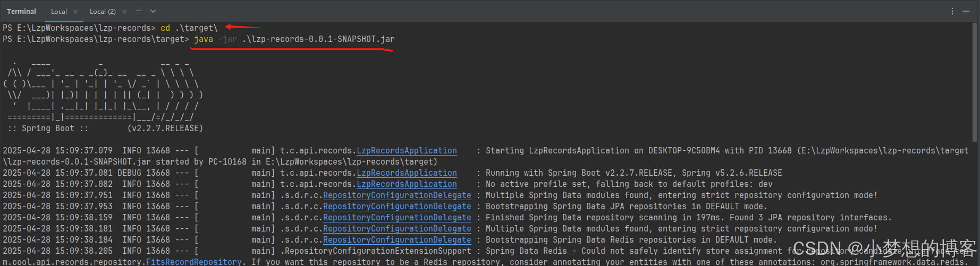The height and width of the screenshot is (266, 980).
Task: Open LzpRecordsApplication link in the Starting line
Action: (407, 151)
